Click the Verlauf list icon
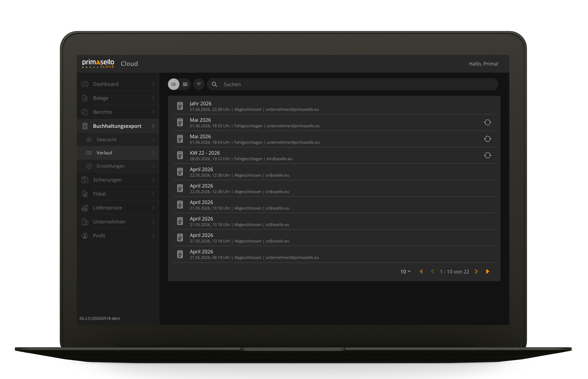 [x=89, y=153]
